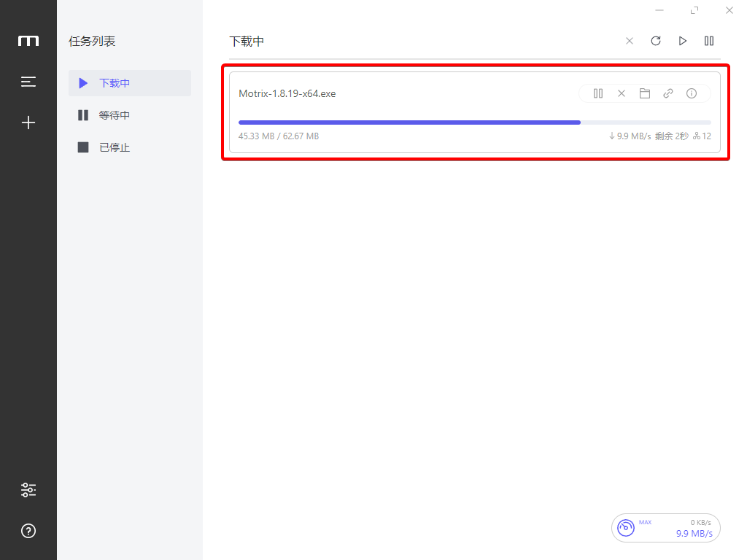Select the Motrix-1.8.19-x64.exe file name
The image size is (747, 560).
[x=287, y=93]
